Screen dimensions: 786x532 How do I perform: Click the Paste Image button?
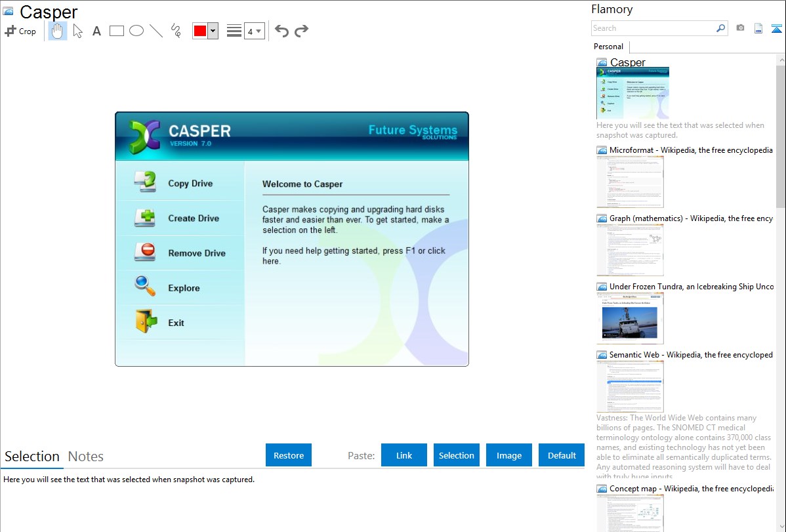coord(508,455)
